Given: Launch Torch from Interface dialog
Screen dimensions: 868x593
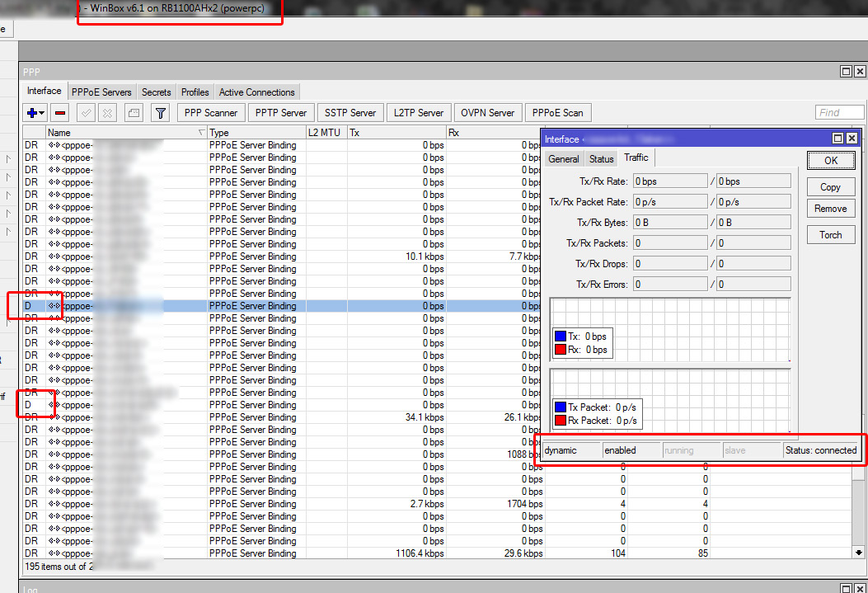Looking at the screenshot, I should pos(831,235).
